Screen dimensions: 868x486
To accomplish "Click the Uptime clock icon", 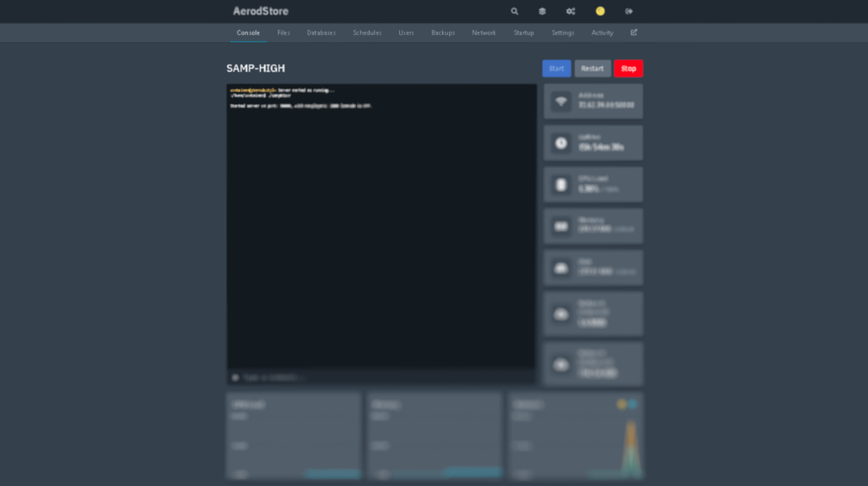I will coord(561,143).
